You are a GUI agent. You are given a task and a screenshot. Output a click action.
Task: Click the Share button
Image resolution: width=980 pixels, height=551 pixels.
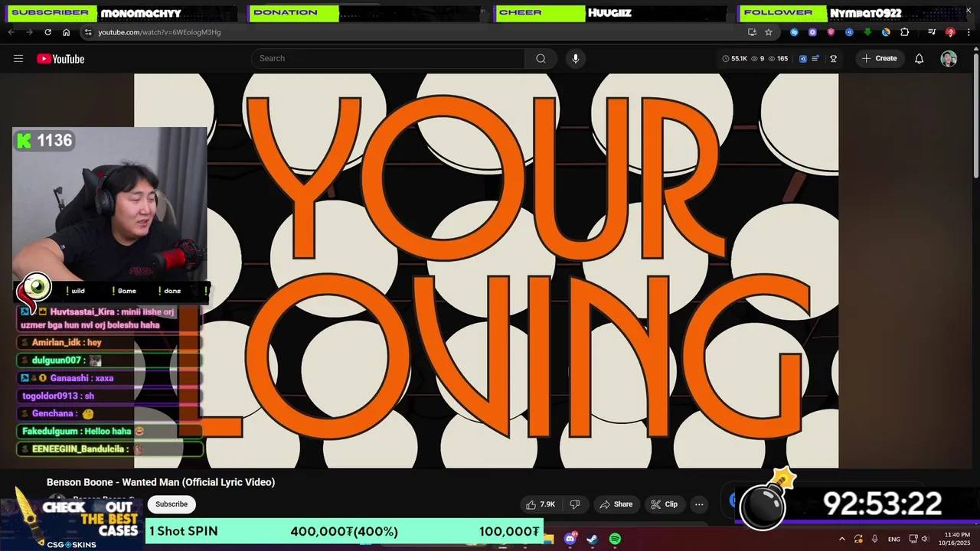click(x=616, y=504)
